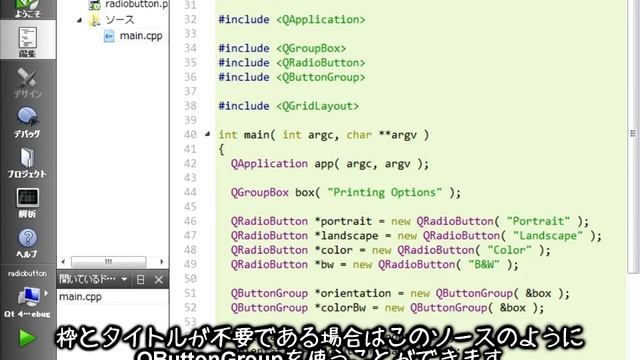Click the "Color" string literal

pyautogui.click(x=510, y=250)
